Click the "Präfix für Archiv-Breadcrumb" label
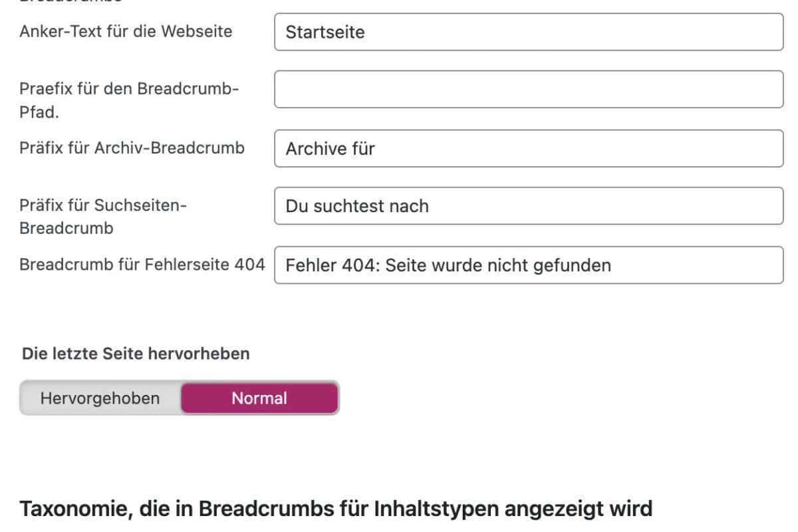The width and height of the screenshot is (798, 532). (x=132, y=148)
